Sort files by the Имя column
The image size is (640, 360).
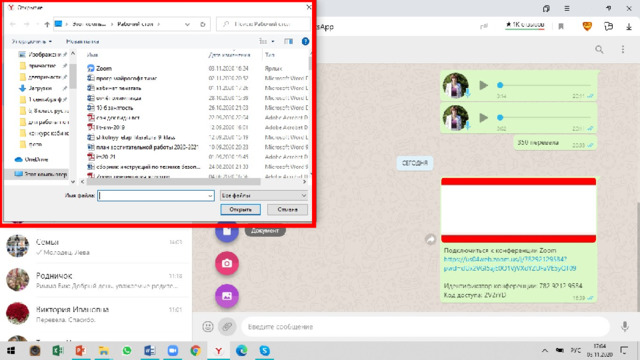(93, 55)
